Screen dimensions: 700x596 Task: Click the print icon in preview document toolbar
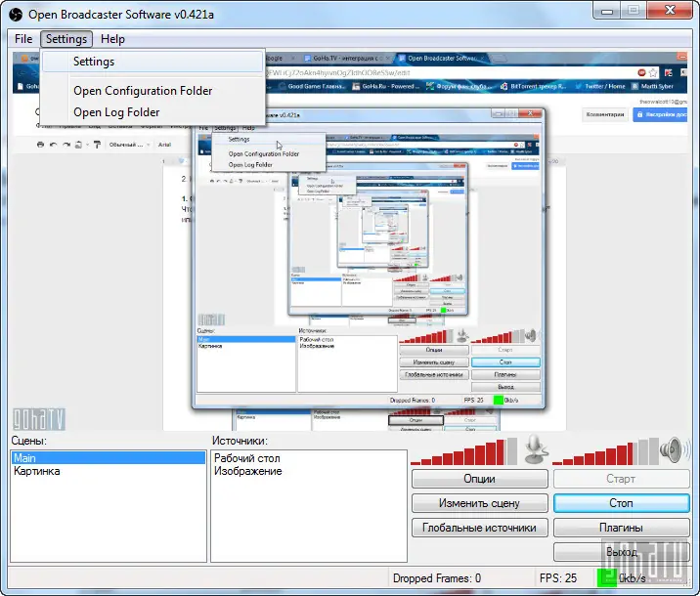pyautogui.click(x=41, y=145)
